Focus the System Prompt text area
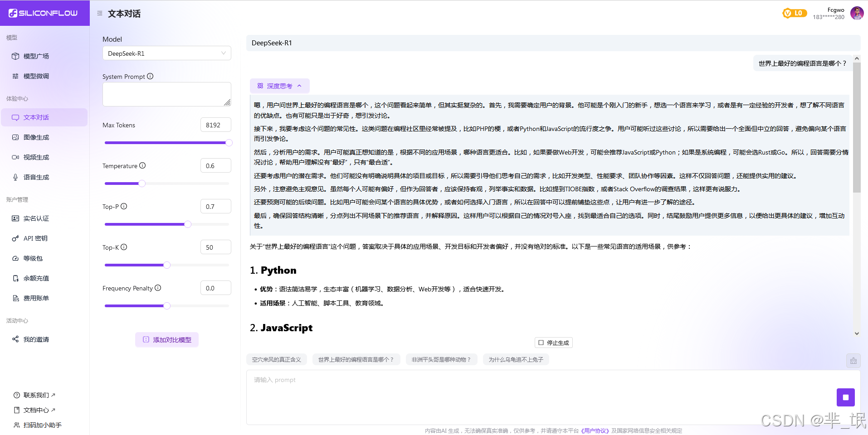Screen dimensions: 868x435 (167, 94)
